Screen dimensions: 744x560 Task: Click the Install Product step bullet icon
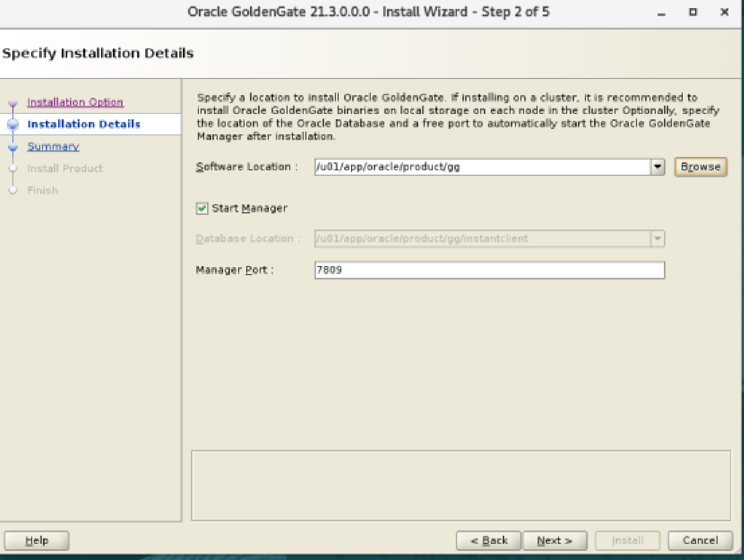(13, 169)
